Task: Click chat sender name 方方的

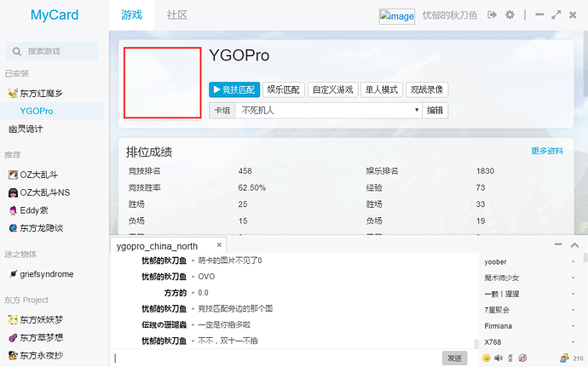Action: [176, 293]
